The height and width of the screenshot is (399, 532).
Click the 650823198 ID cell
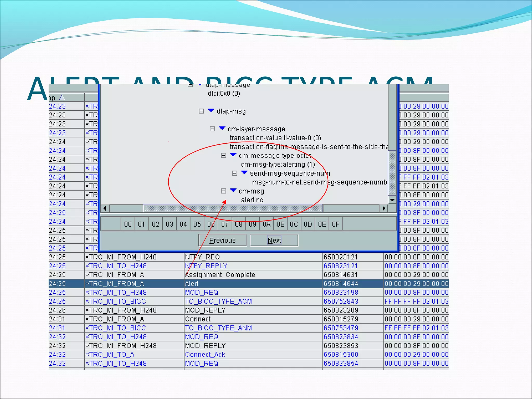353,292
